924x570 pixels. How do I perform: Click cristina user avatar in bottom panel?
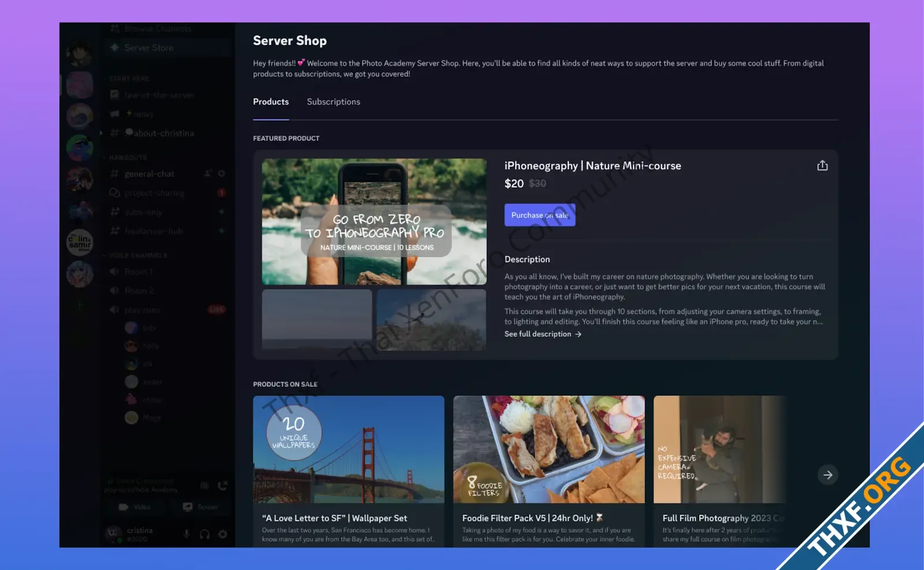[x=114, y=534]
